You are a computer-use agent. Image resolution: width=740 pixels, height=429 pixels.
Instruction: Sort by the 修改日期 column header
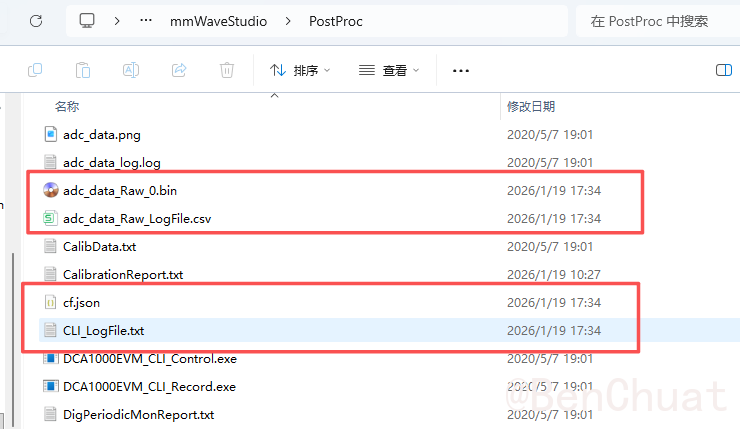tap(531, 106)
